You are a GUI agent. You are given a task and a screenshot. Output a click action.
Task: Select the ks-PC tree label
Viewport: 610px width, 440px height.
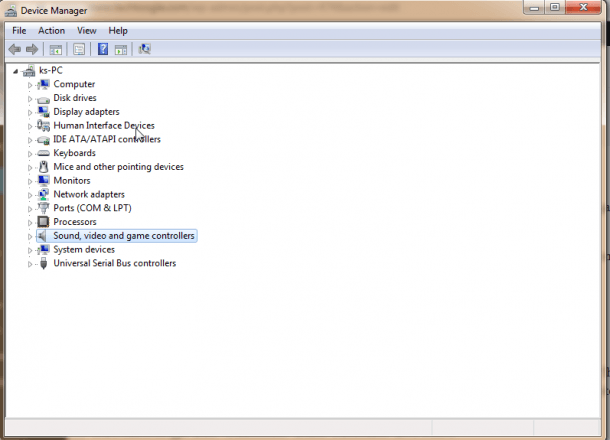(51, 70)
